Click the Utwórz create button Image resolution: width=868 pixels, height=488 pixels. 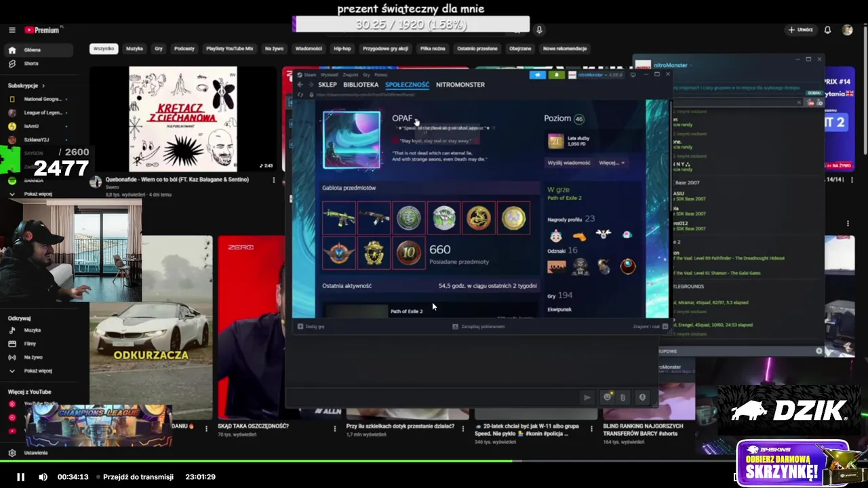(x=800, y=30)
